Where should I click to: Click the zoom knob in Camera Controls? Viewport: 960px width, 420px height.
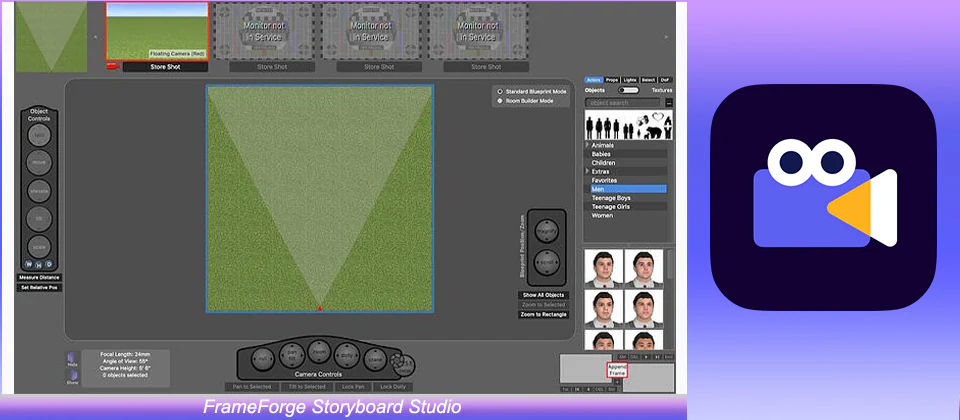(319, 352)
